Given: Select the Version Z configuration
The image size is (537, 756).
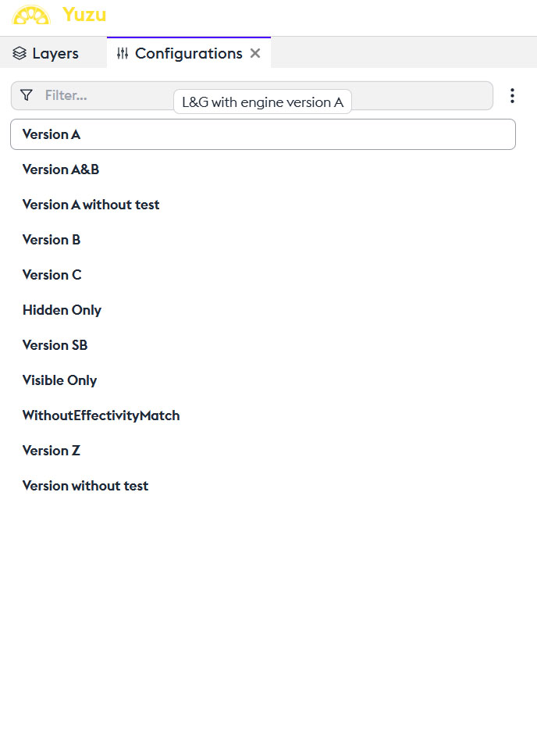Looking at the screenshot, I should (52, 451).
